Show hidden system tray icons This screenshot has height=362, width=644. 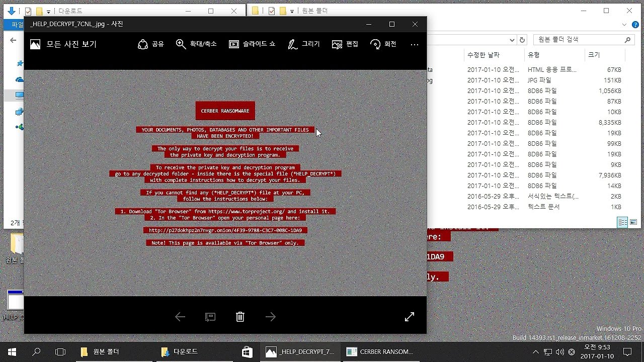pos(536,352)
